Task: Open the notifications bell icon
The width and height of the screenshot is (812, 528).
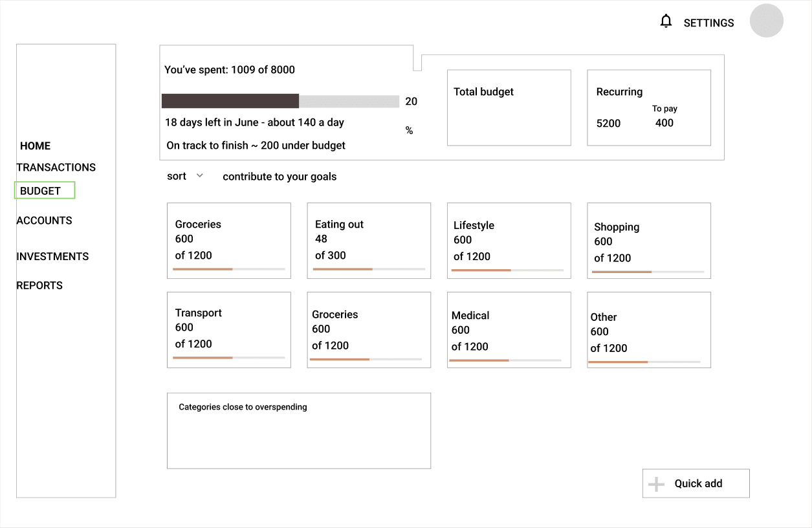Action: (x=666, y=21)
